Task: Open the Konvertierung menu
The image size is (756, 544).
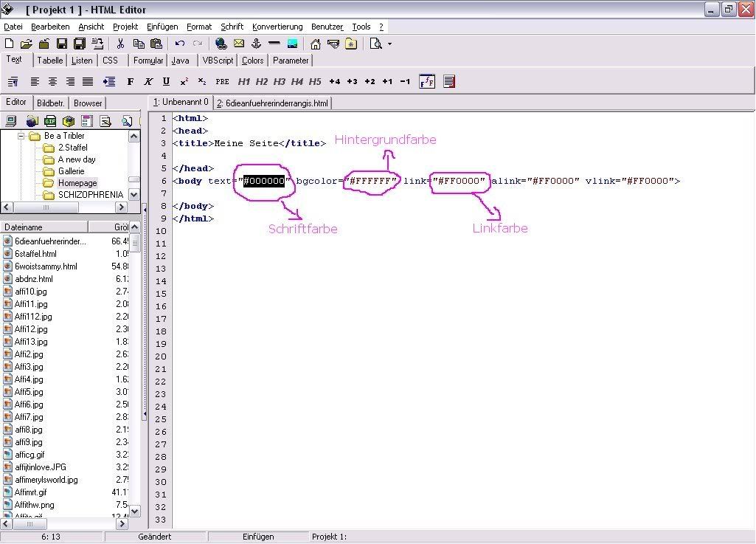Action: (x=277, y=27)
